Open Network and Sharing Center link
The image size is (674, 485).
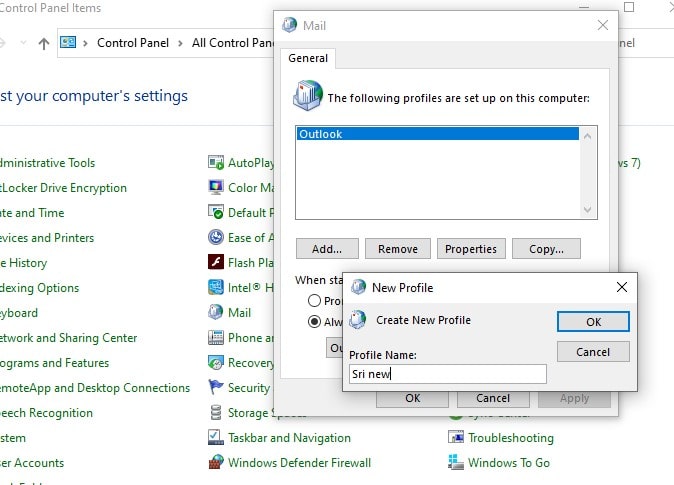68,338
